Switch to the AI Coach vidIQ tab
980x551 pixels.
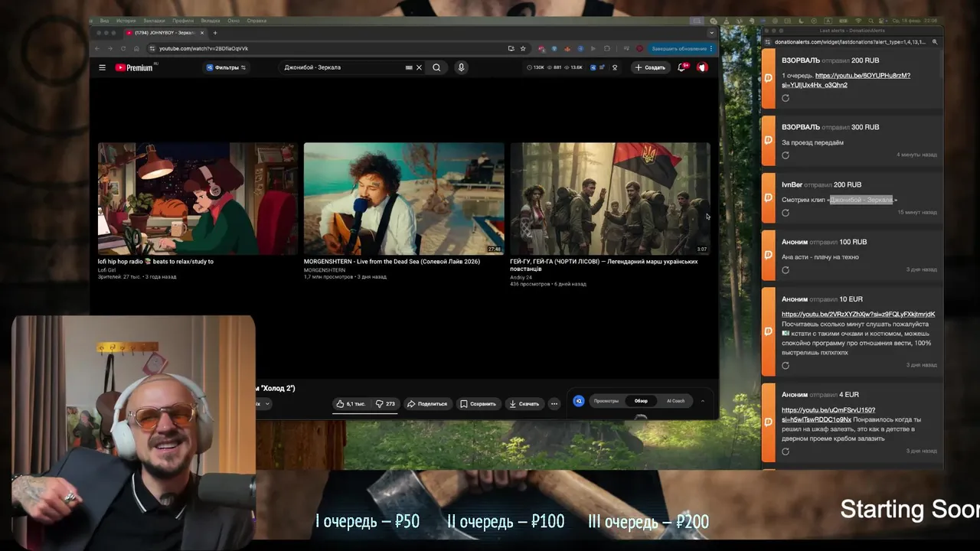pos(676,401)
